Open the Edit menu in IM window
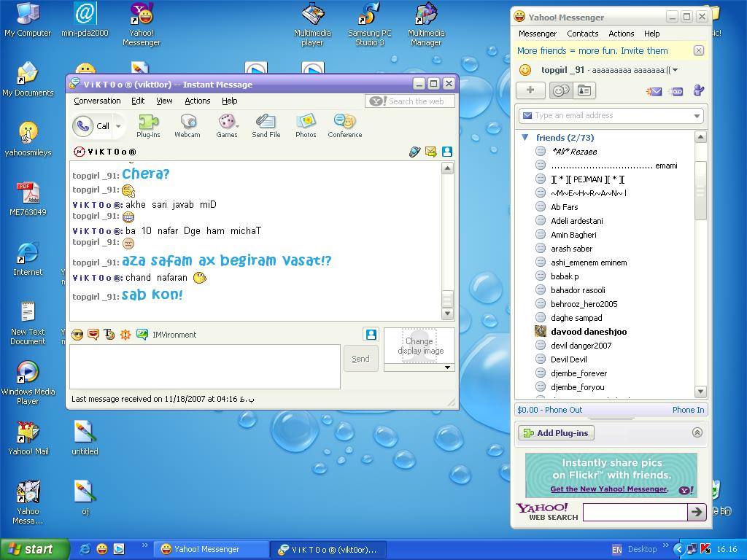This screenshot has width=747, height=560. pos(138,101)
